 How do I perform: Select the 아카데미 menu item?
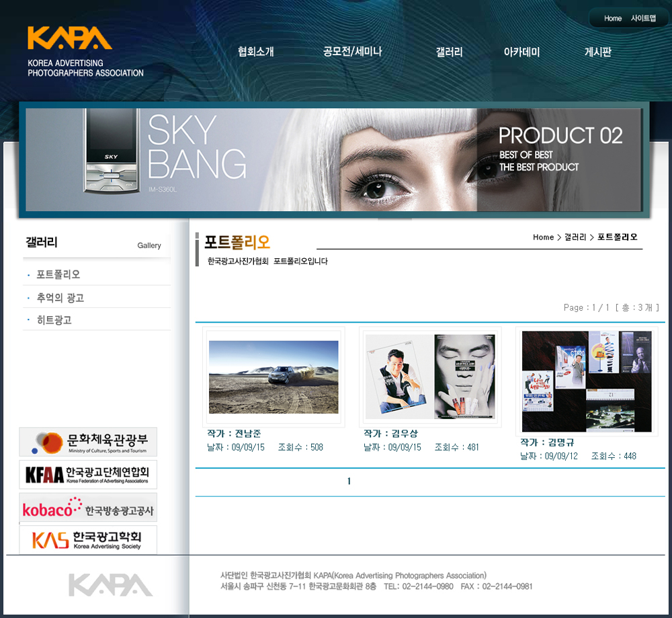521,52
